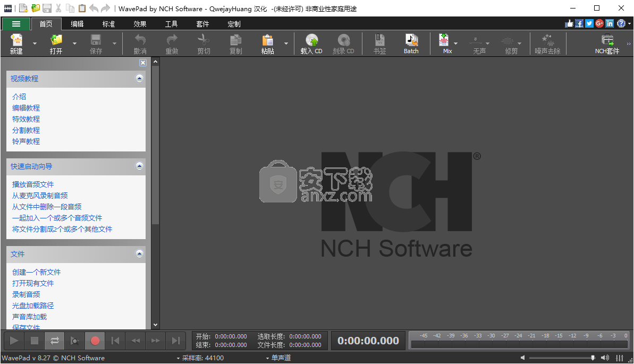The image size is (634, 364).
Task: Click the 创建一个新文件 link
Action: pyautogui.click(x=36, y=272)
